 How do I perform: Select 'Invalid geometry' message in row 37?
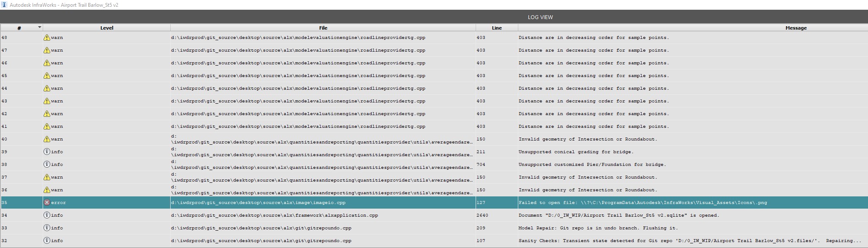588,177
